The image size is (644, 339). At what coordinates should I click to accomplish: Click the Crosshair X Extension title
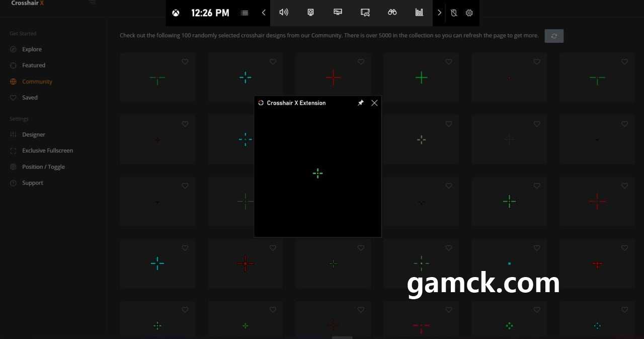tap(296, 103)
